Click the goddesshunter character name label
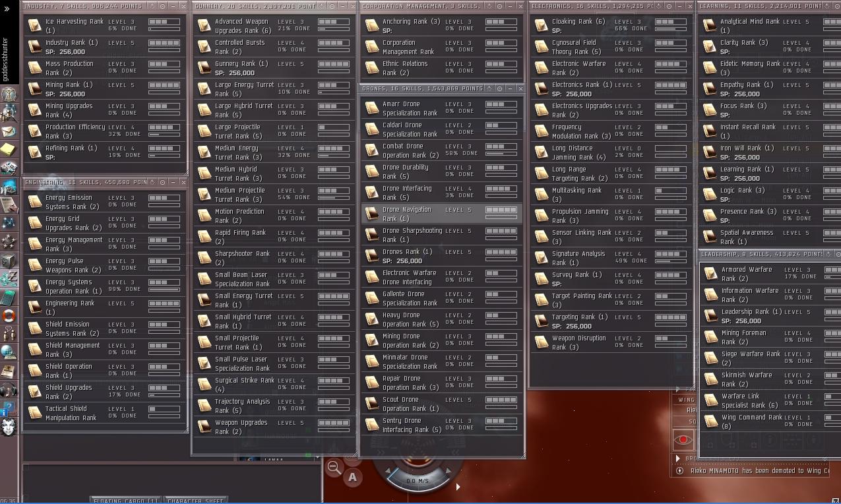Viewport: 841px width, 504px height. (x=7, y=59)
